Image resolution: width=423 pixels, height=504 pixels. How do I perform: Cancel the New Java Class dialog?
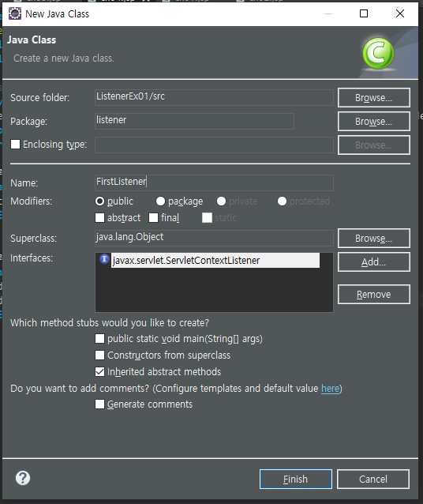[373, 479]
